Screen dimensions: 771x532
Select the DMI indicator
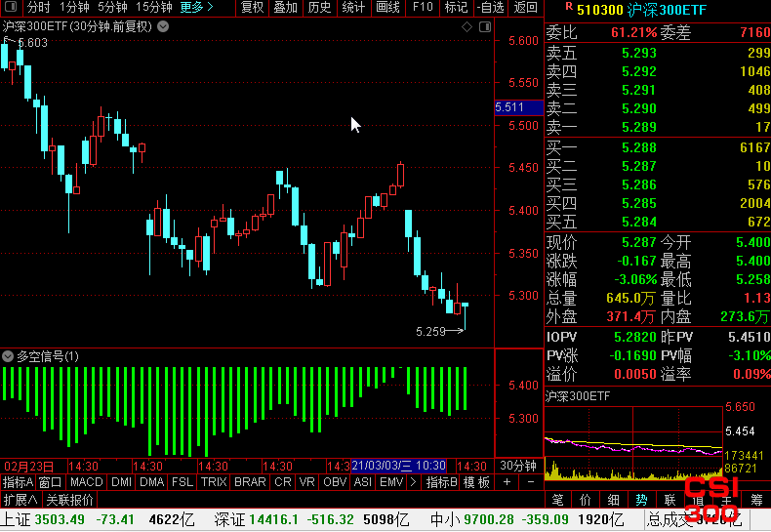(x=121, y=482)
